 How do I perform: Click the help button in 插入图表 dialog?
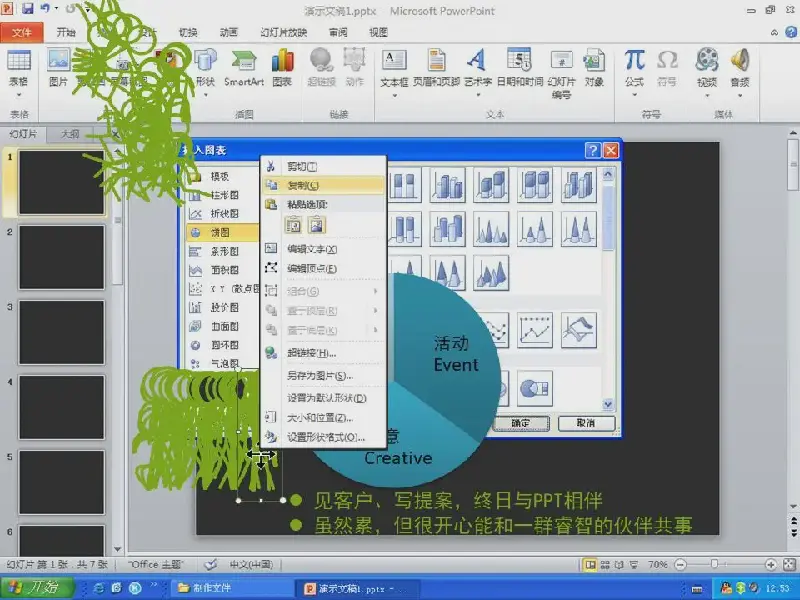(x=593, y=150)
